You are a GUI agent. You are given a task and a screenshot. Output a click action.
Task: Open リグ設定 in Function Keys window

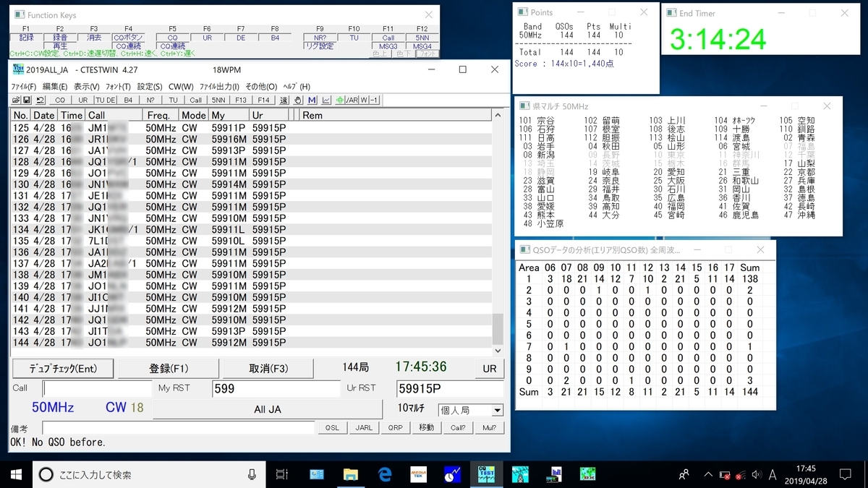320,46
